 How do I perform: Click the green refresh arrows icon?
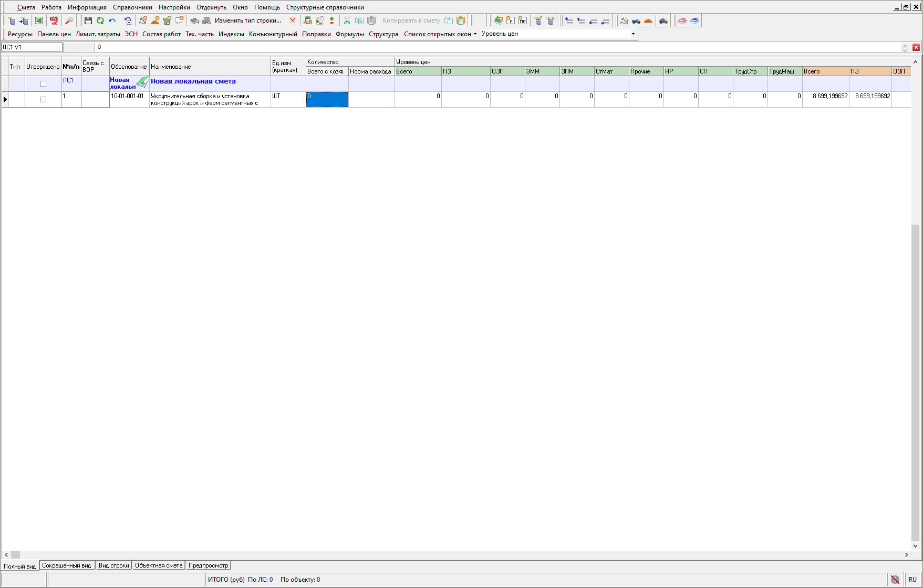100,20
